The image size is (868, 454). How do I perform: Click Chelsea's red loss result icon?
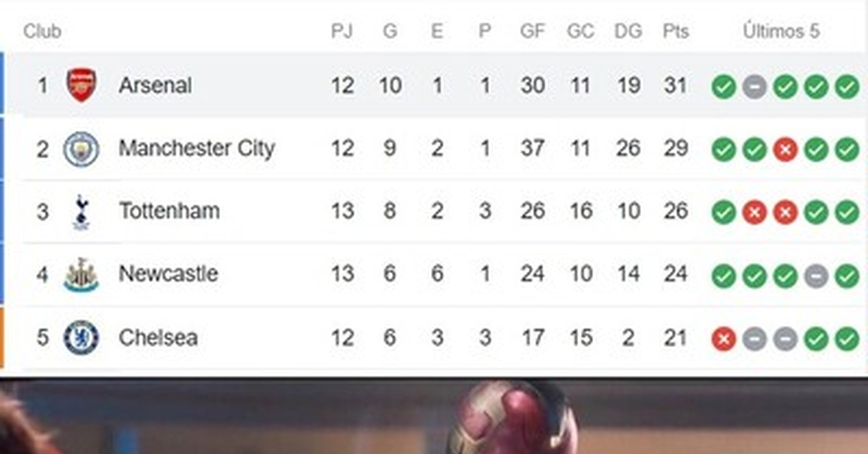tap(724, 339)
